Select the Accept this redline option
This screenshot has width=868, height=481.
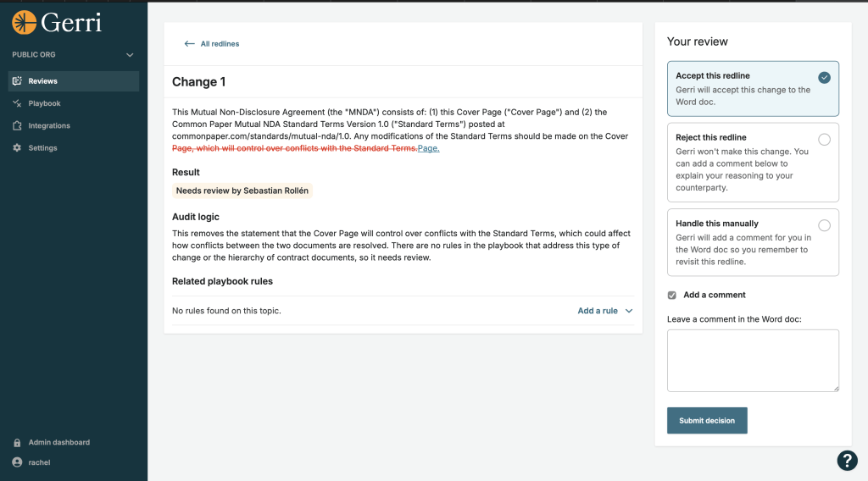pyautogui.click(x=753, y=88)
